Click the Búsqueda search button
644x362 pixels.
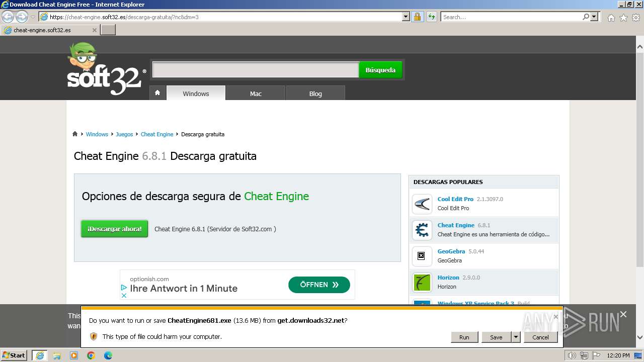[x=380, y=70]
